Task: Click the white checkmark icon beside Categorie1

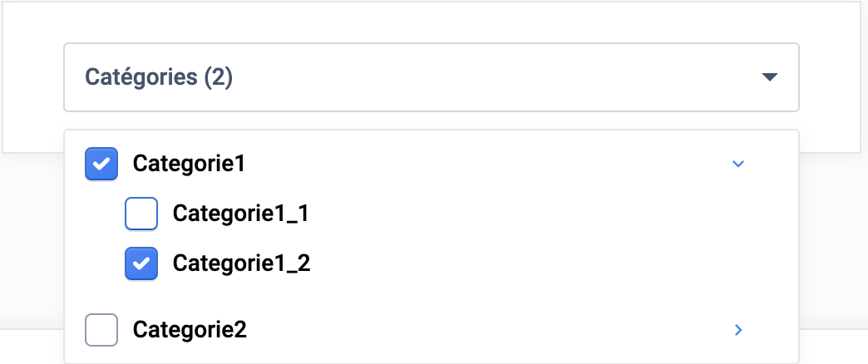Action: pos(101,164)
